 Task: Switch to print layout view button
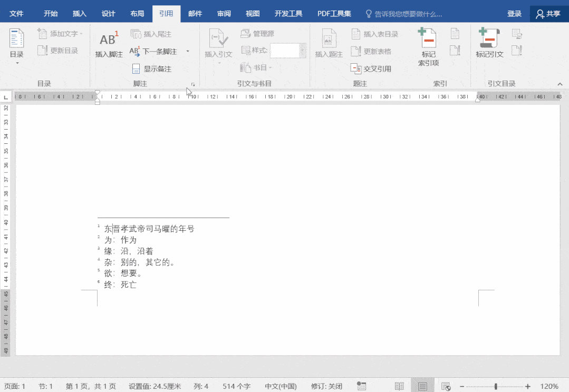422,386
